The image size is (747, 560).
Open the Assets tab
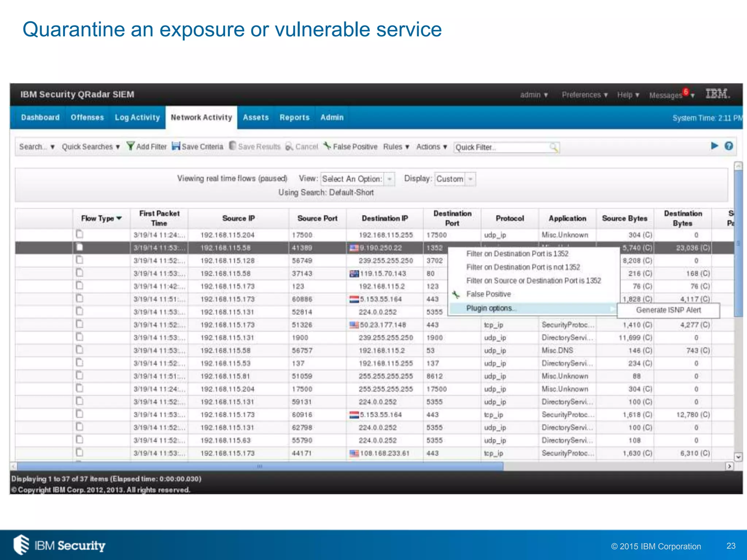pos(256,117)
